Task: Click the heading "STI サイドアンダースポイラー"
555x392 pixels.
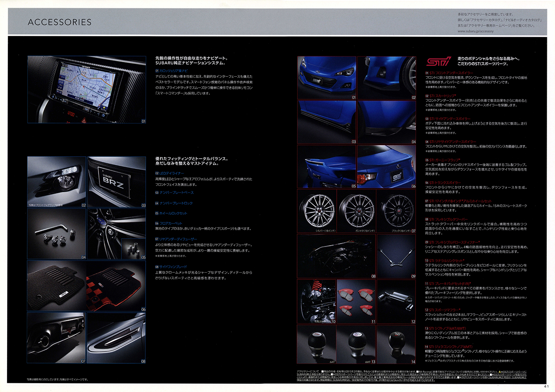Action: (x=450, y=119)
